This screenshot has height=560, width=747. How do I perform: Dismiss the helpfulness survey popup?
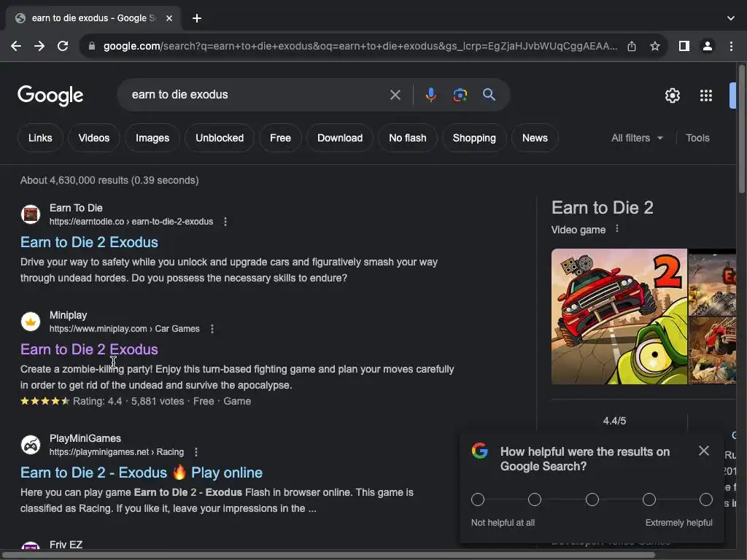[x=704, y=451]
